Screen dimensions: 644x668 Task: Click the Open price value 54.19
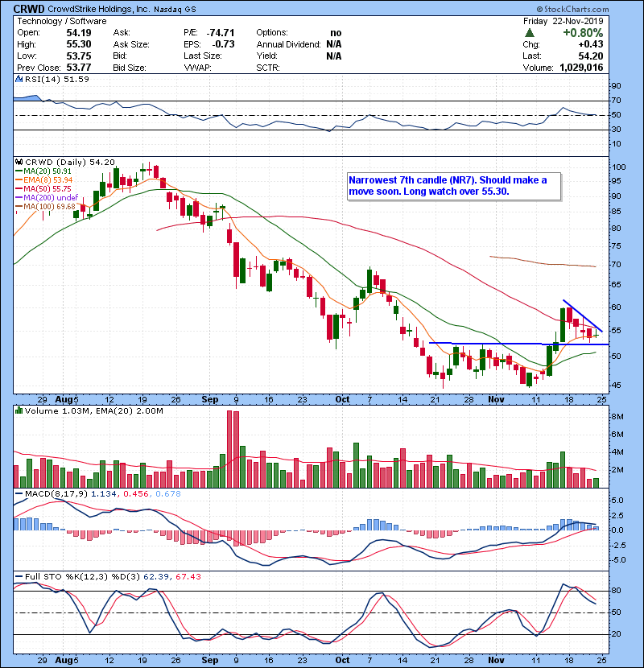pos(79,33)
